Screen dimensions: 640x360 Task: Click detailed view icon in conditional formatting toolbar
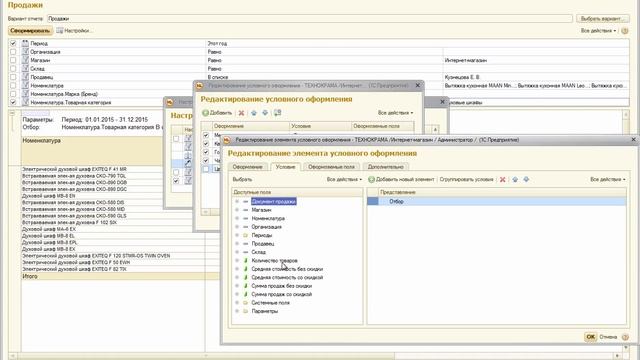[278, 113]
